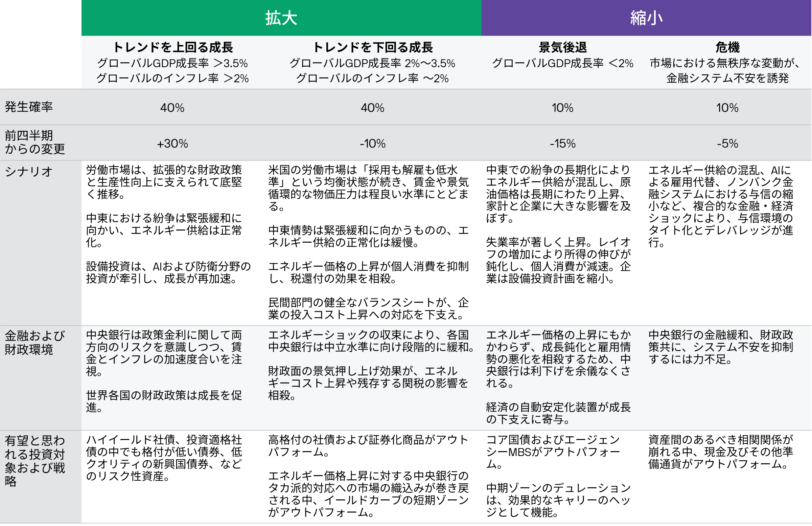This screenshot has width=812, height=526.
Task: Click the 有望と思われる投資対象および戦略 row label
Action: click(35, 461)
